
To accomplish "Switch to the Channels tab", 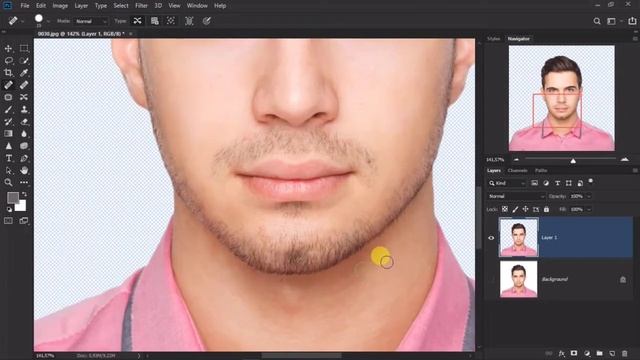I will 518,171.
